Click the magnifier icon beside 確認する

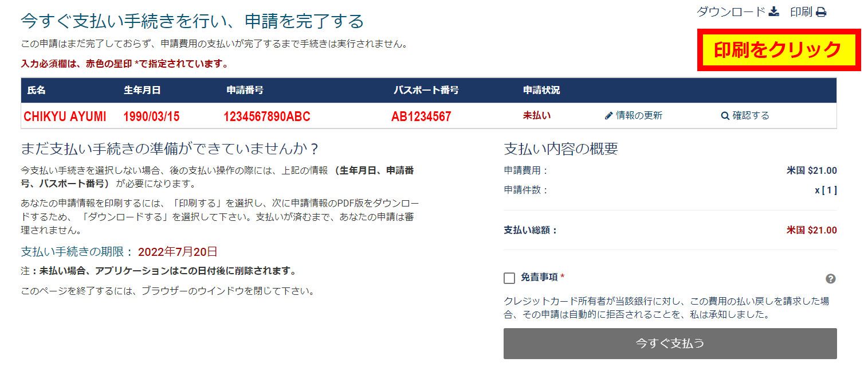[725, 116]
